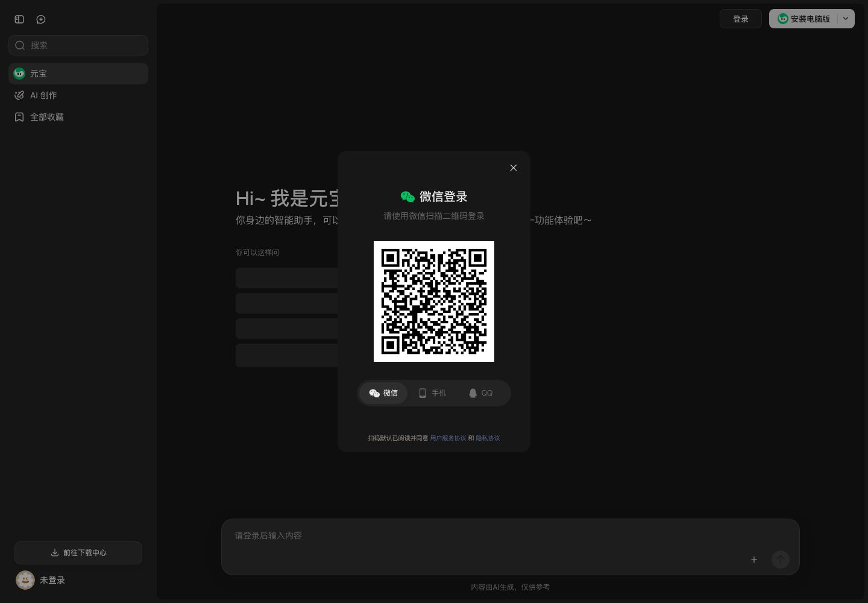Screen dimensions: 868x603
Task: Click the 全部收藏 bookmark icon
Action: coord(19,117)
